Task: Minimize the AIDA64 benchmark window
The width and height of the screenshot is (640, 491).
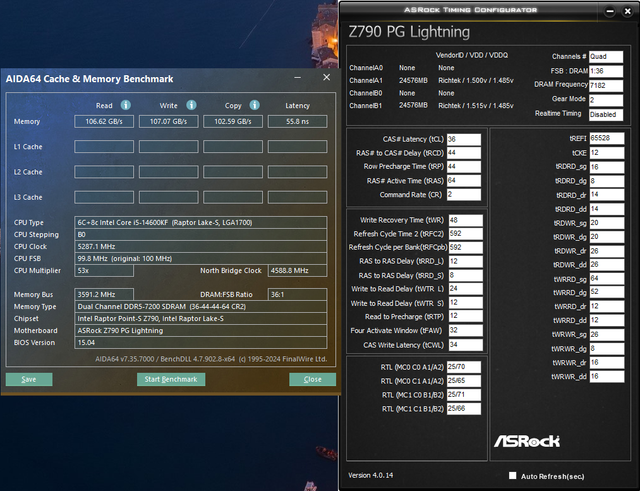Action: [x=298, y=77]
